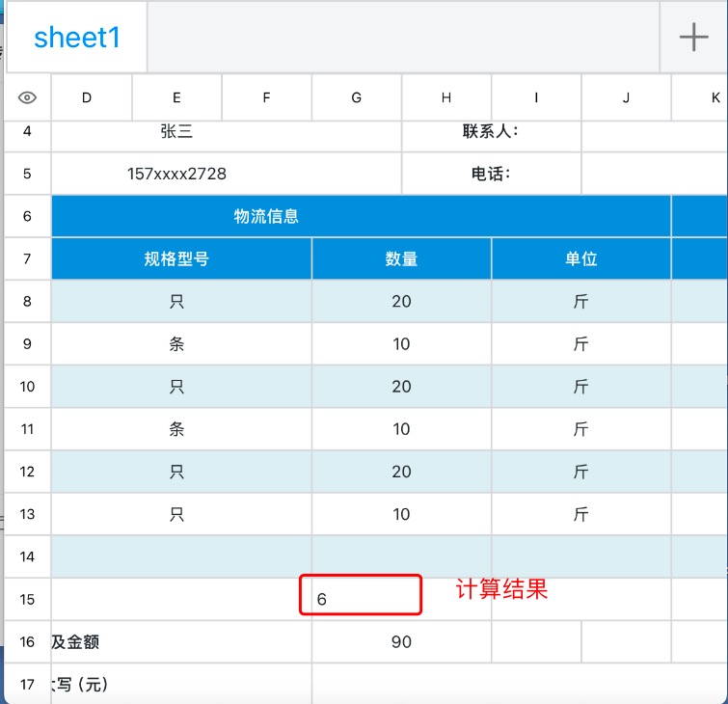
Task: Select row 14 header
Action: pyautogui.click(x=27, y=556)
